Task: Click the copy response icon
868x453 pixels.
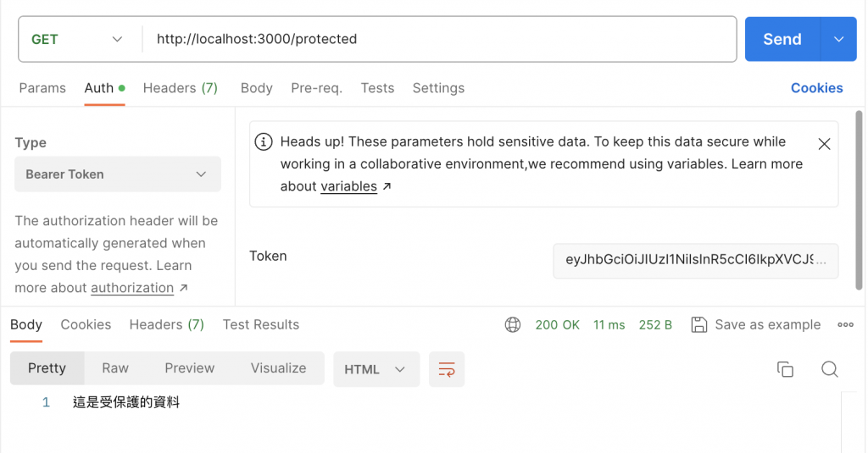Action: [785, 369]
